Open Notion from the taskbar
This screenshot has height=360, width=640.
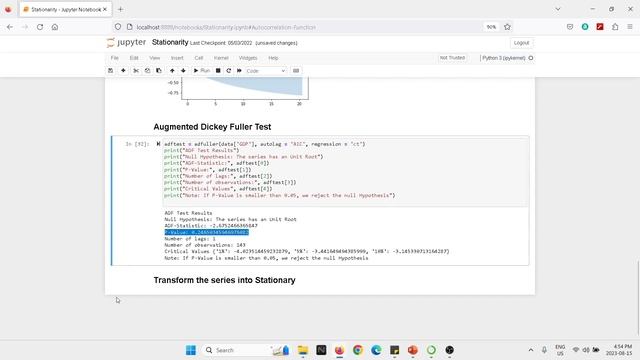coord(321,350)
